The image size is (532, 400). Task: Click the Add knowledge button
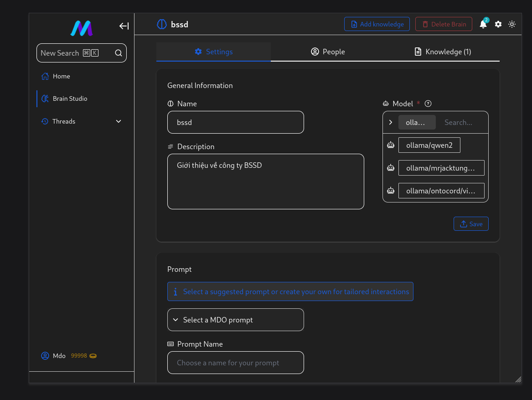click(377, 24)
